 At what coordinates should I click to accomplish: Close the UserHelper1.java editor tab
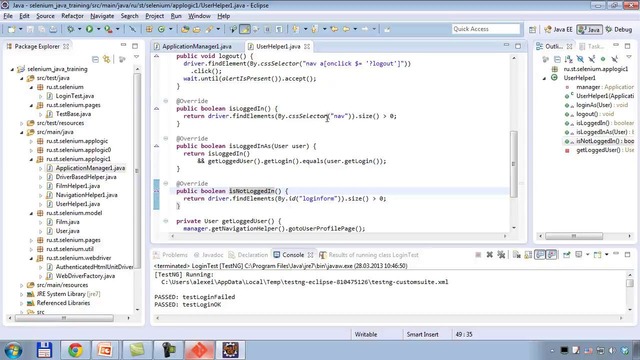point(307,47)
